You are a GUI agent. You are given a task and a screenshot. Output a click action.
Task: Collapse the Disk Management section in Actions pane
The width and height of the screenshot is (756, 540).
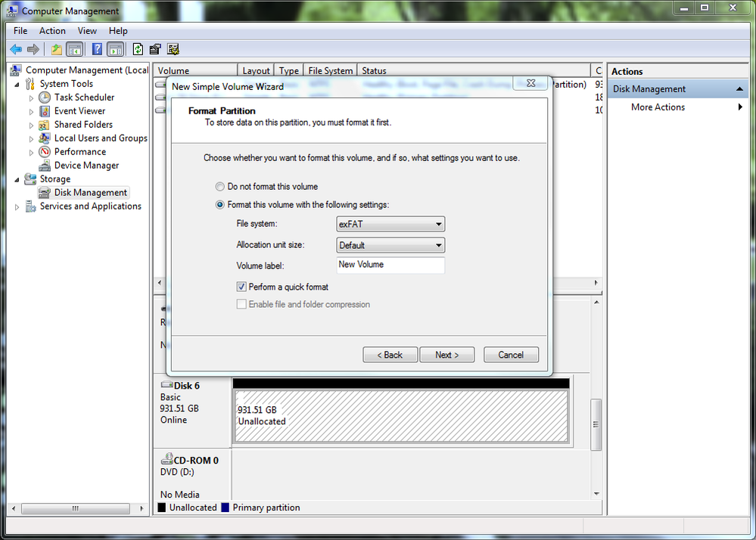(x=739, y=89)
